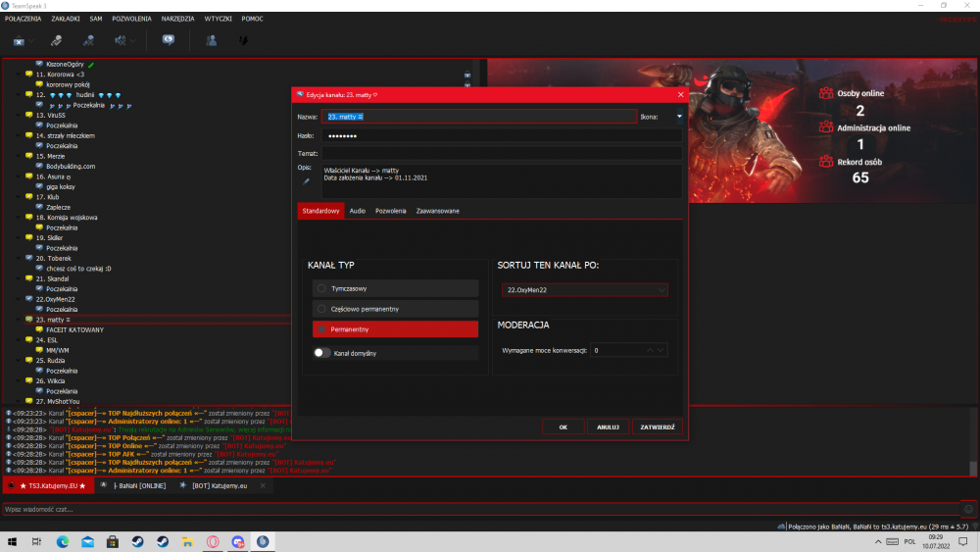This screenshot has width=980, height=552.
Task: Click the channel icon of FACEIT KATOWANY
Action: pyautogui.click(x=39, y=329)
